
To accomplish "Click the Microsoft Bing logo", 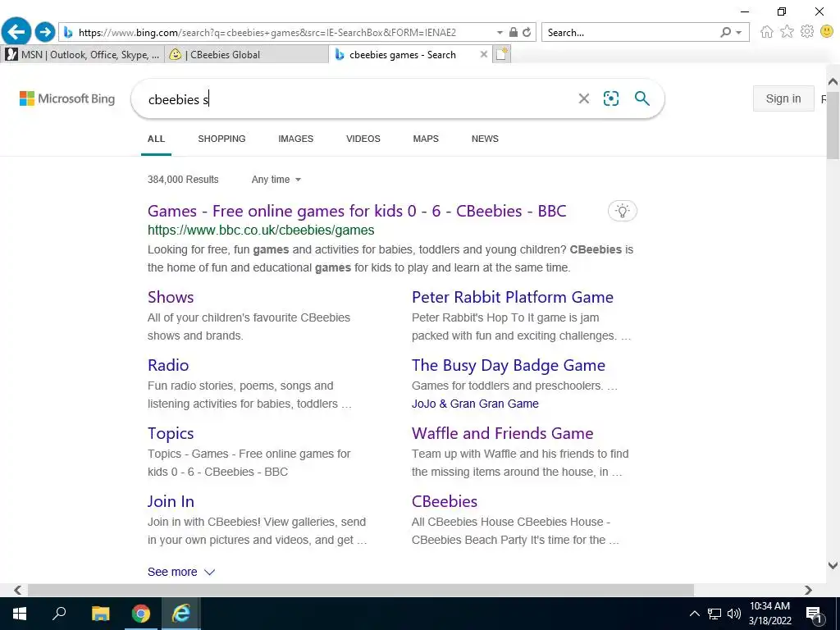I will 67,98.
